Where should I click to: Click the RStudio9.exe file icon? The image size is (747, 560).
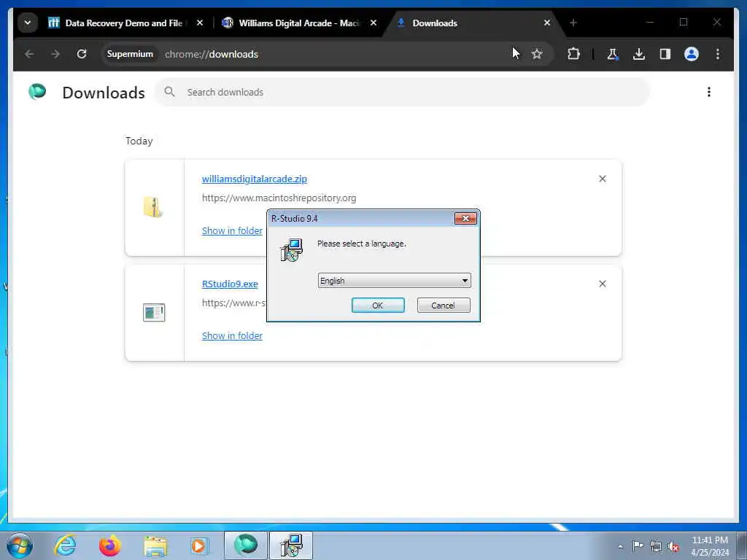(154, 312)
